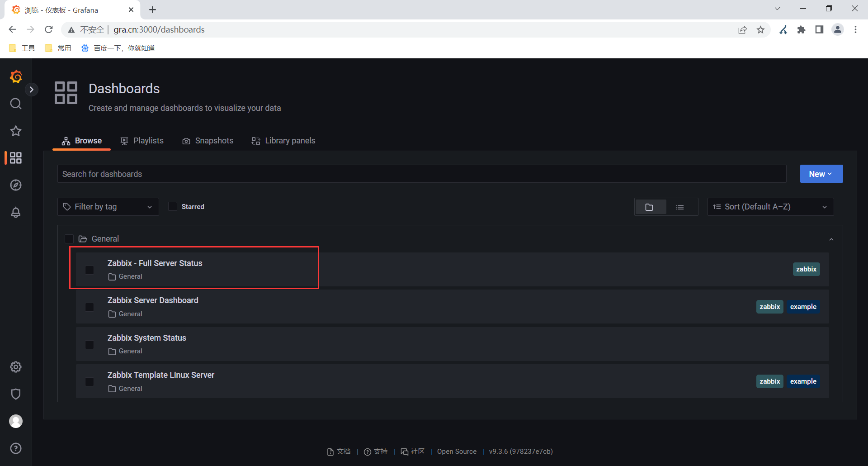Image resolution: width=868 pixels, height=466 pixels.
Task: Open Dashboards grid icon in sidebar
Action: click(x=16, y=158)
